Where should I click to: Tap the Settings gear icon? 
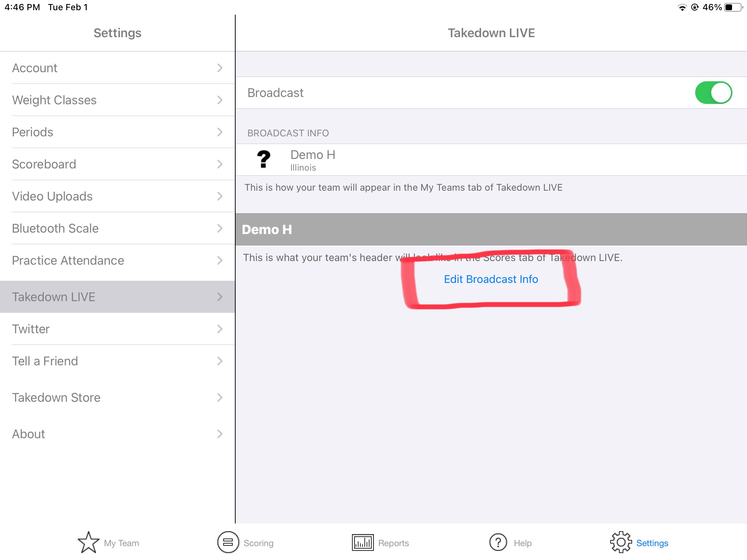[621, 542]
